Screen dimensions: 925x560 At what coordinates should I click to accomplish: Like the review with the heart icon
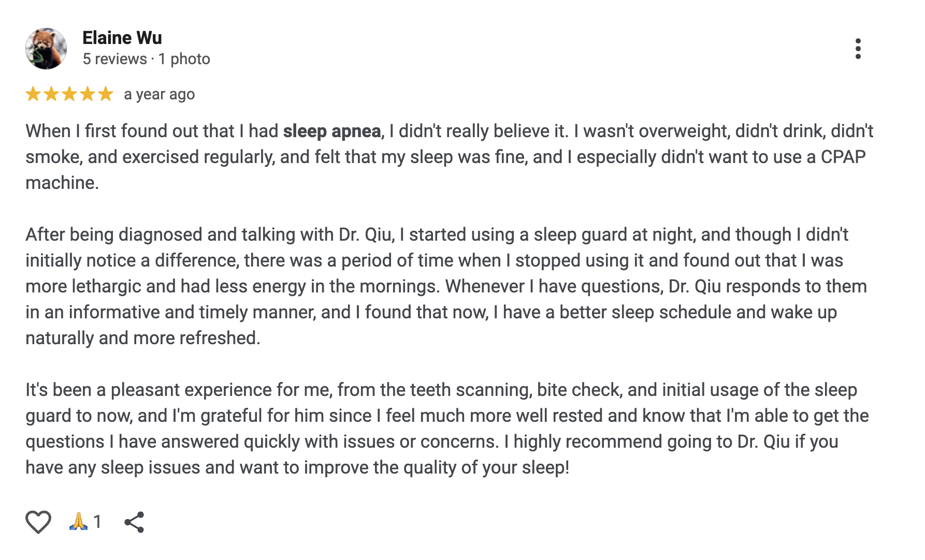coord(38,522)
